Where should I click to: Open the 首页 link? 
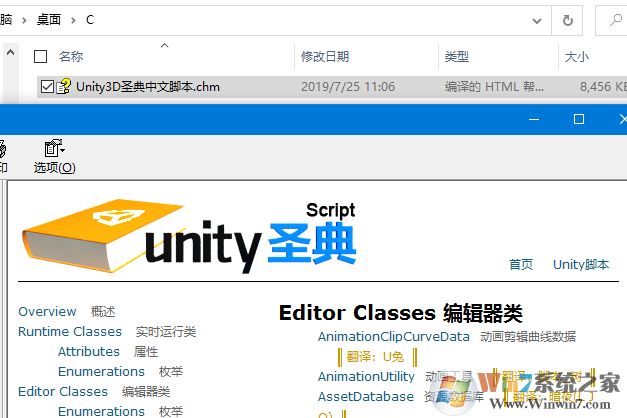[x=521, y=264]
